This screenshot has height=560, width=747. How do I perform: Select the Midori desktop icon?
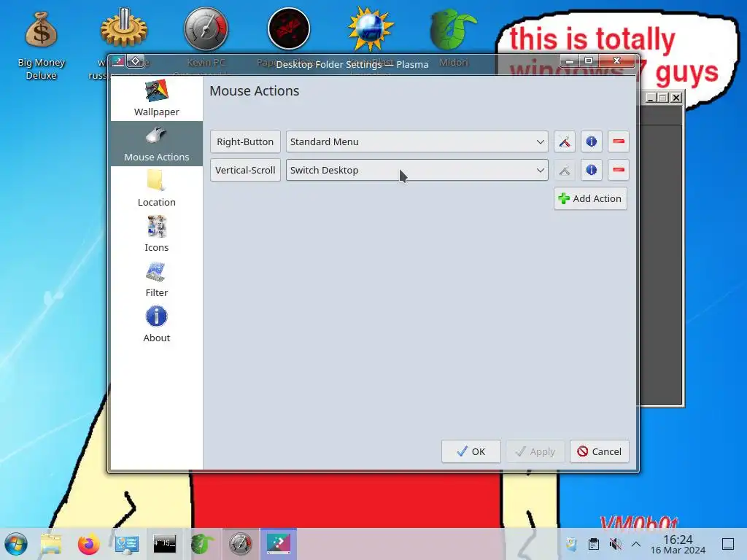click(453, 29)
